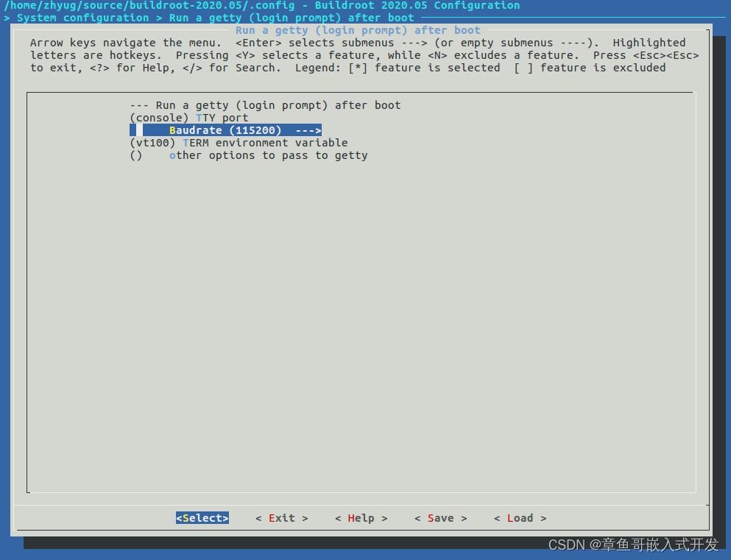This screenshot has height=560, width=731.
Task: Click the 'System configuration' breadcrumb text
Action: click(x=83, y=18)
